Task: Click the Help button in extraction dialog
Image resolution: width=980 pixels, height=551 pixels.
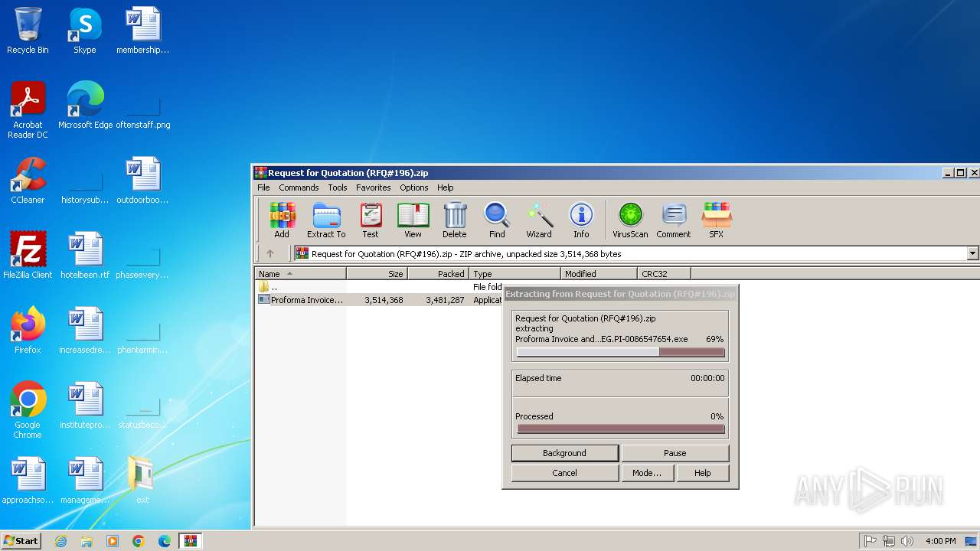Action: (x=703, y=473)
